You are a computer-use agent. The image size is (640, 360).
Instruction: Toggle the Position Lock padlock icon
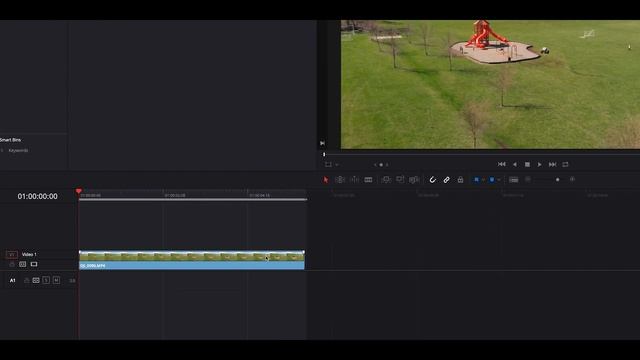click(x=460, y=180)
